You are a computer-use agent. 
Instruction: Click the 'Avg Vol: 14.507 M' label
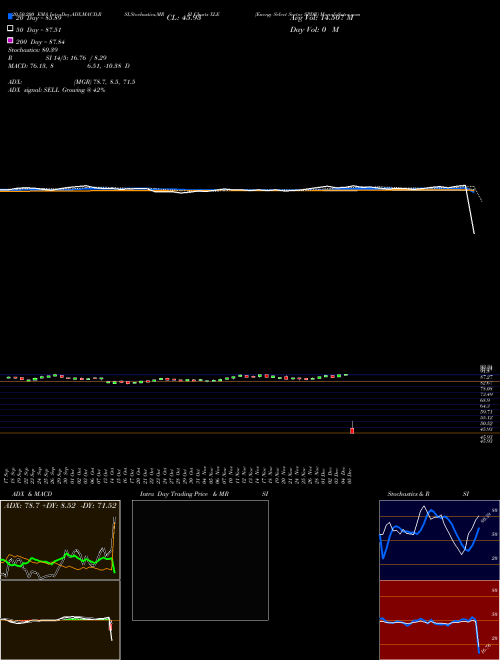321,18
